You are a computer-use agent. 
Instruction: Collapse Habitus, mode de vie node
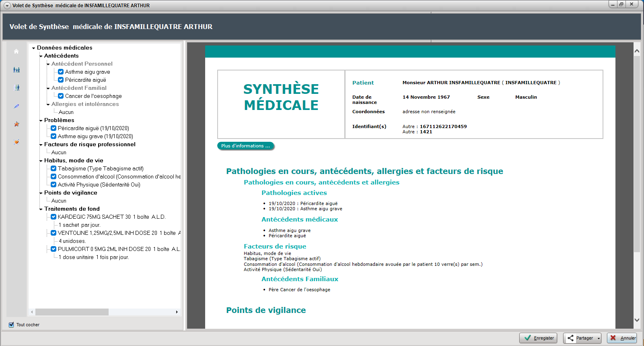click(41, 161)
